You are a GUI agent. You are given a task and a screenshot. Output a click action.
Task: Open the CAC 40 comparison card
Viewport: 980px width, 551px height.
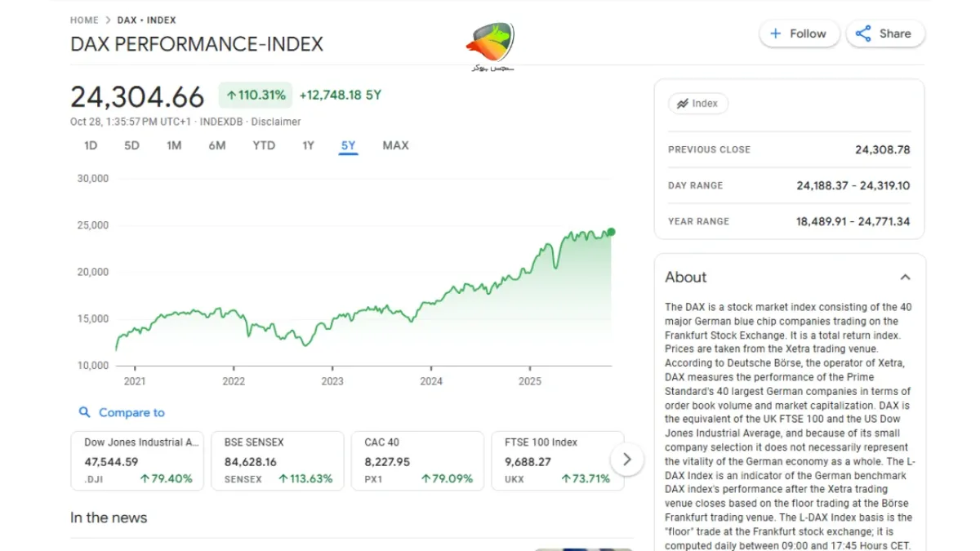[x=418, y=461]
